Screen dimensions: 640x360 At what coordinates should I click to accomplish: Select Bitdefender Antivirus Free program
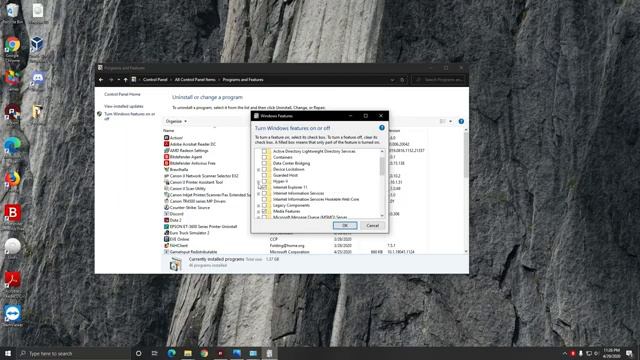[193, 163]
